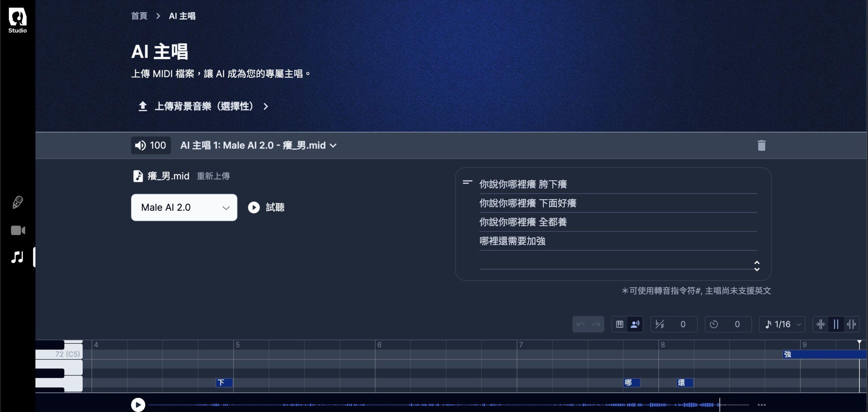Select the inward-arrows note alignment mode
This screenshot has width=868, height=412.
821,324
